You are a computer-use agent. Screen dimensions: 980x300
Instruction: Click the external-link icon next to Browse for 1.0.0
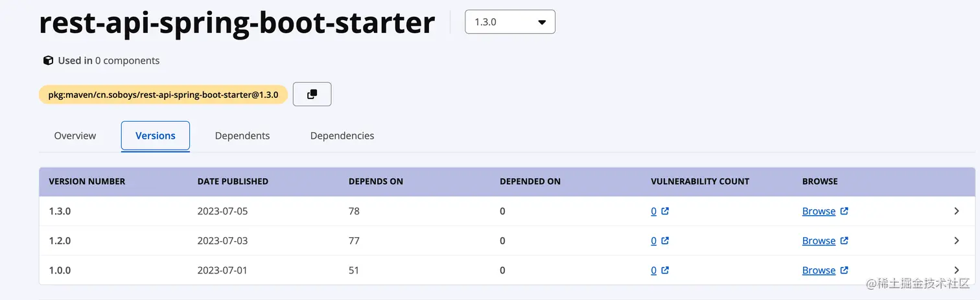pos(844,270)
